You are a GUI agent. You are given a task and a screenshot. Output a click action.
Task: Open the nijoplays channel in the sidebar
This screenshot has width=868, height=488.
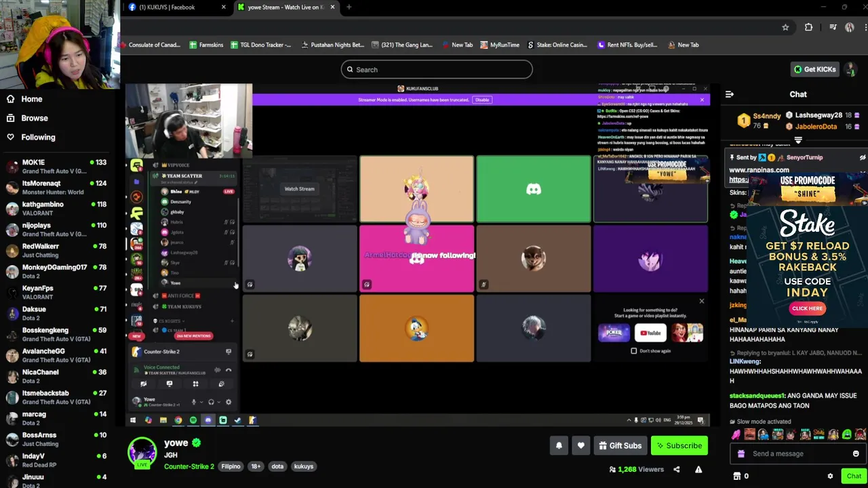(x=57, y=229)
